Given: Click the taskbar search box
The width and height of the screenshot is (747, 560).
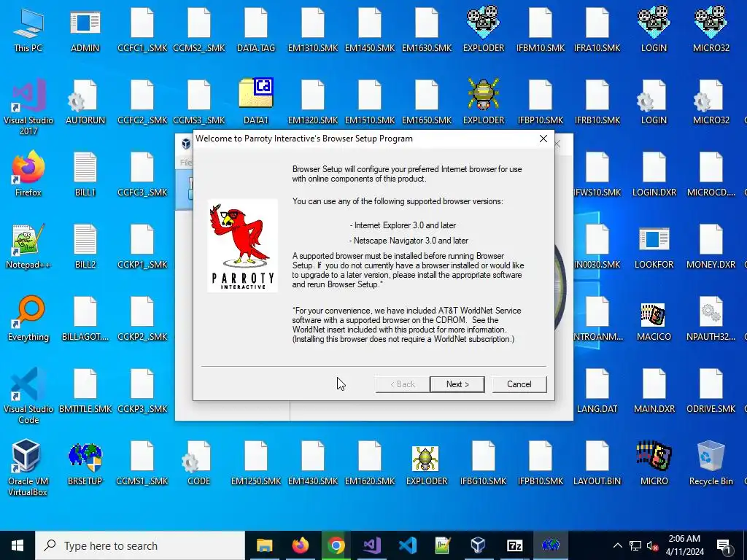Looking at the screenshot, I should 139,545.
